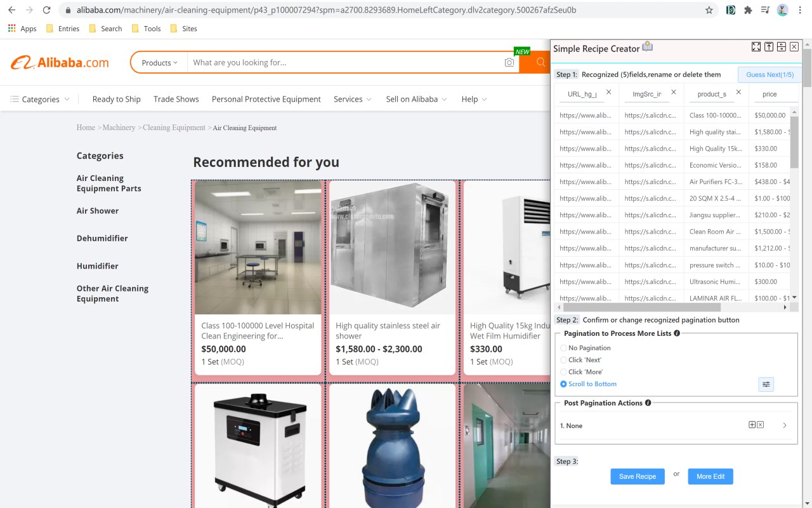Move the recipe panel to top

point(769,47)
